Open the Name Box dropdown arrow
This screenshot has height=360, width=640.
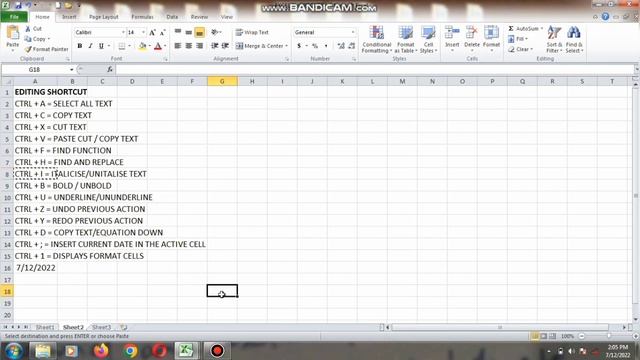tap(71, 70)
